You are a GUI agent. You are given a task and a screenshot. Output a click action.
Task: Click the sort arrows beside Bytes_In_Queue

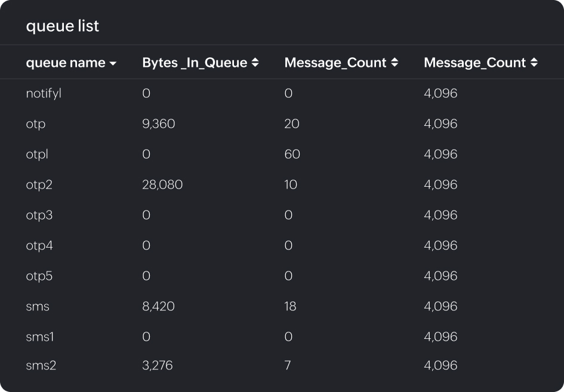click(x=255, y=63)
